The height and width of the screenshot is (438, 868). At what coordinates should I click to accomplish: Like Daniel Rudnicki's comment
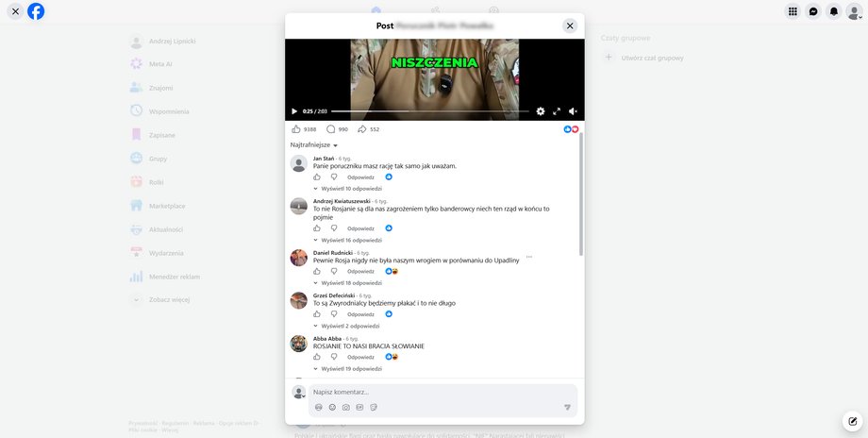(317, 271)
